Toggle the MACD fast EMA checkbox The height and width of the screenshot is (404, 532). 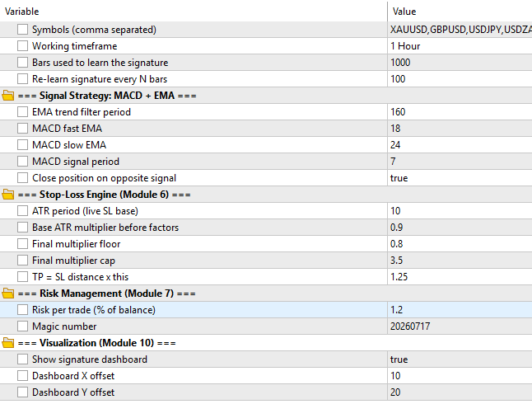click(x=23, y=129)
